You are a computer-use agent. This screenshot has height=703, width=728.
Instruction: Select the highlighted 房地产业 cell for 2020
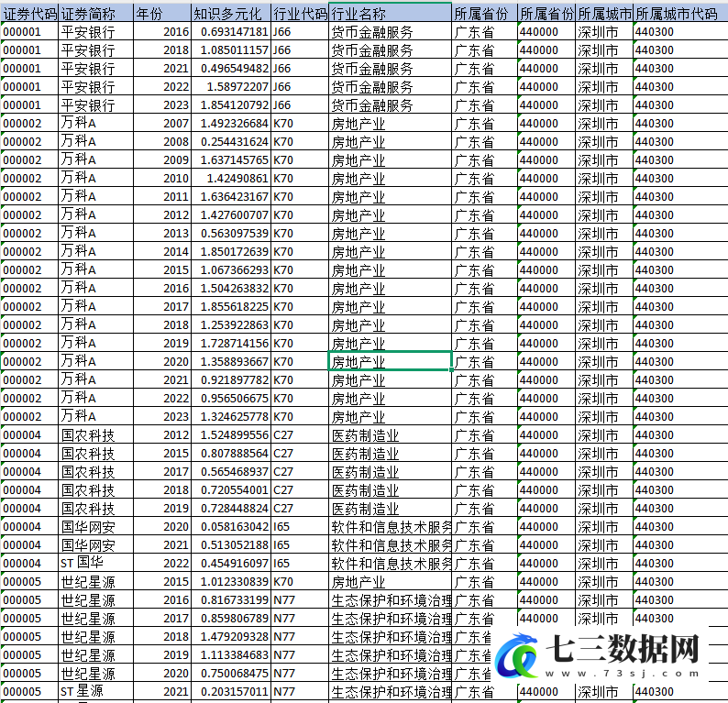(390, 361)
